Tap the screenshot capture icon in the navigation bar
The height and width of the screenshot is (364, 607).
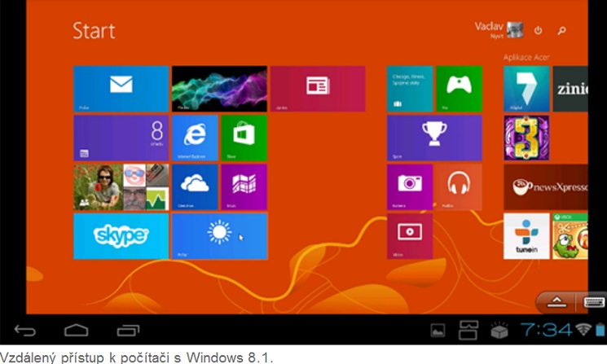pos(468,331)
